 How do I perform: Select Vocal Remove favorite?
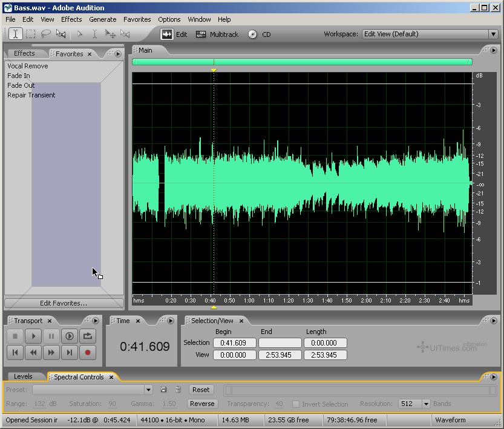click(28, 66)
